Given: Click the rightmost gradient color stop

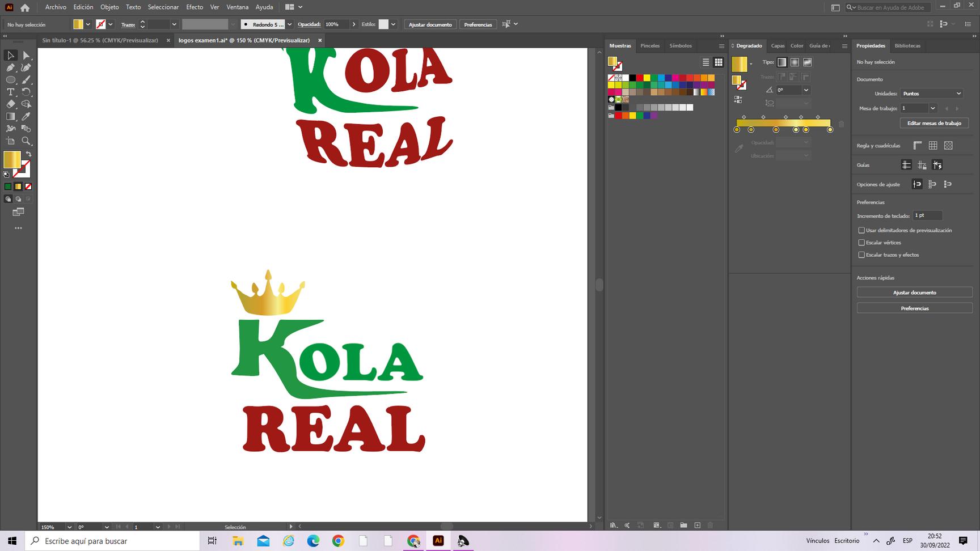Looking at the screenshot, I should pos(830,130).
